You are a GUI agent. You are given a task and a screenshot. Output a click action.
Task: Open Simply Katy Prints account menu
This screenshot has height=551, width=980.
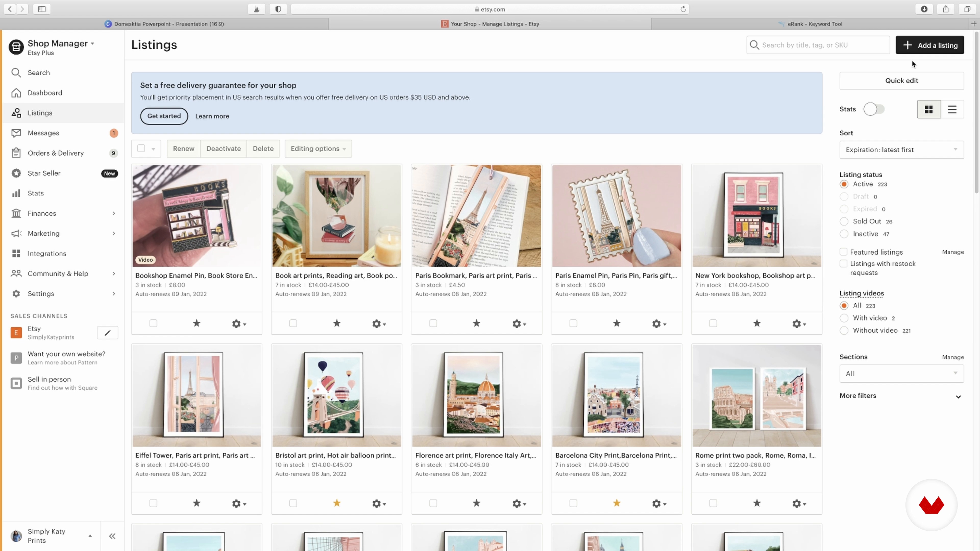click(51, 536)
